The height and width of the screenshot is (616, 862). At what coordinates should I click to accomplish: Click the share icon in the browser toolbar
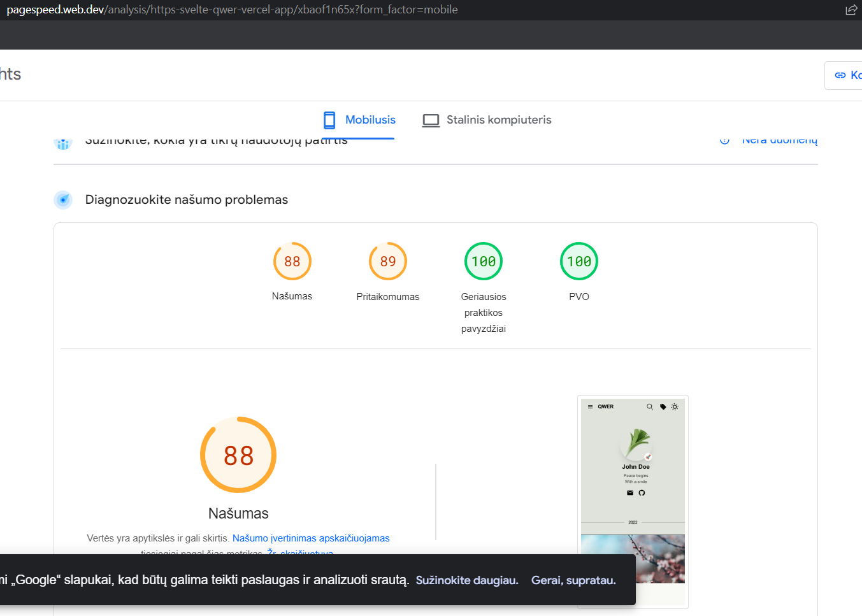[x=851, y=10]
